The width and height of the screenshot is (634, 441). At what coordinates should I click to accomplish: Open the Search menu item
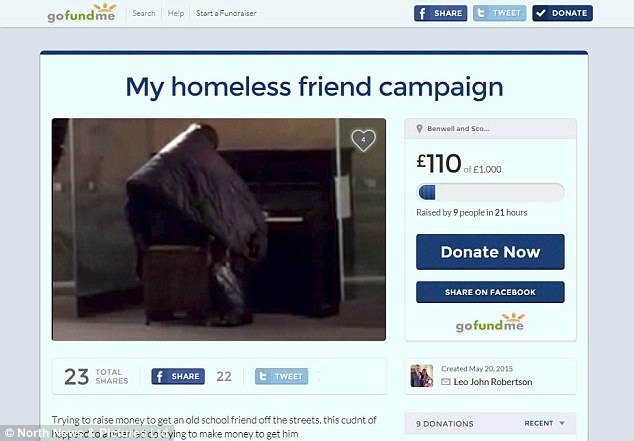pos(144,13)
